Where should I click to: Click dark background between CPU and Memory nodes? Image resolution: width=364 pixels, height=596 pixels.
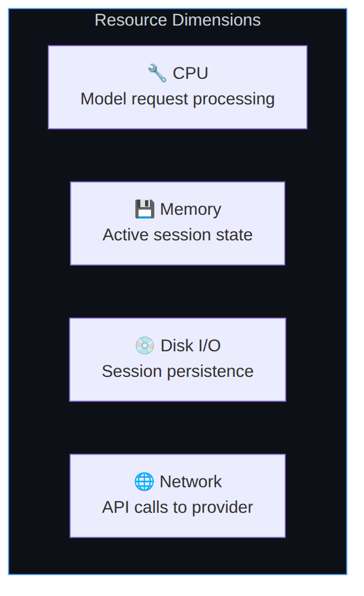[x=178, y=156]
